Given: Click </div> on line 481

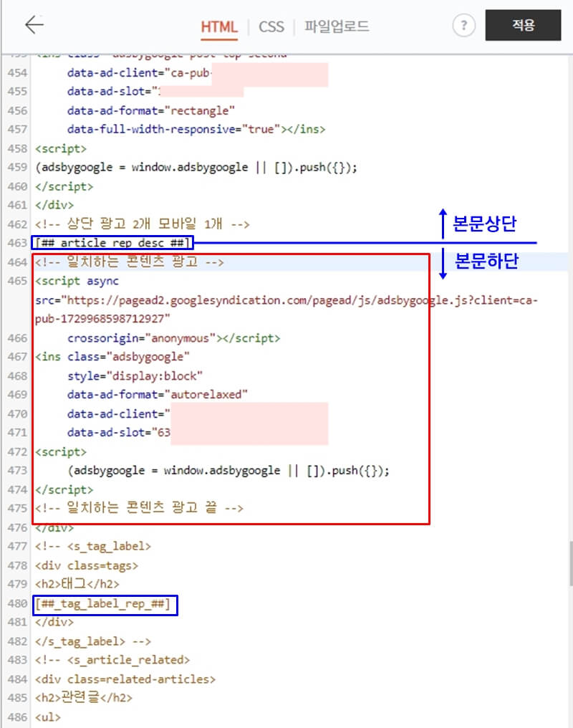Looking at the screenshot, I should 54,622.
